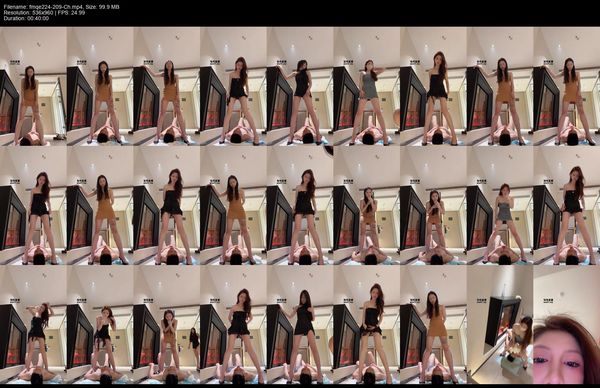
Task: Select last thumbnail in the middle row
Action: click(x=566, y=206)
